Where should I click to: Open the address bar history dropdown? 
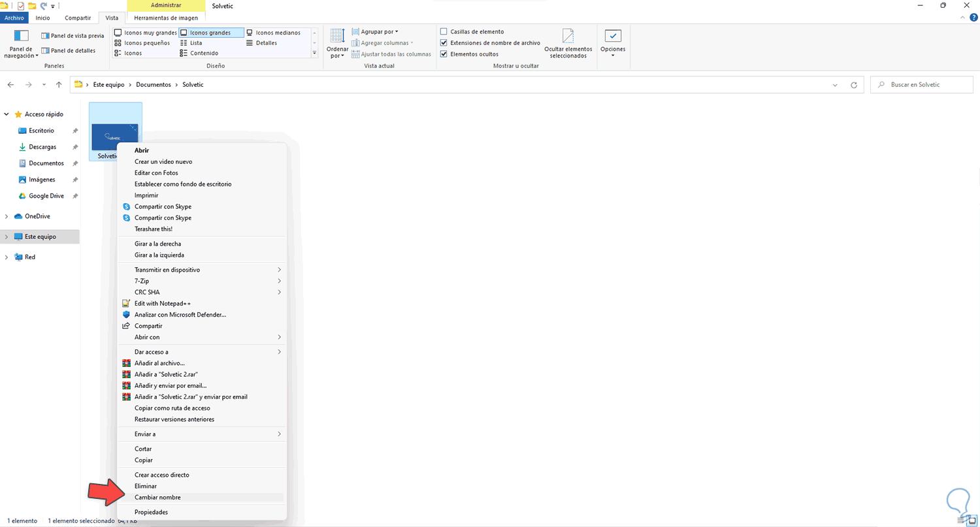(836, 85)
